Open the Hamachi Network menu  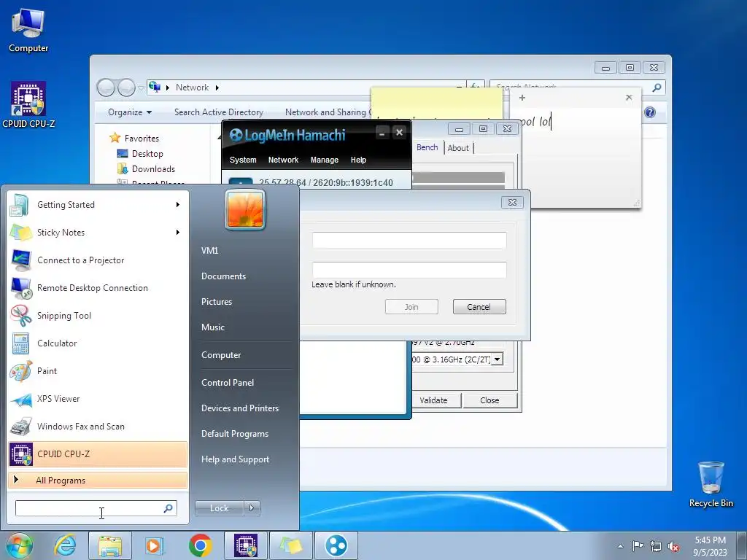284,160
